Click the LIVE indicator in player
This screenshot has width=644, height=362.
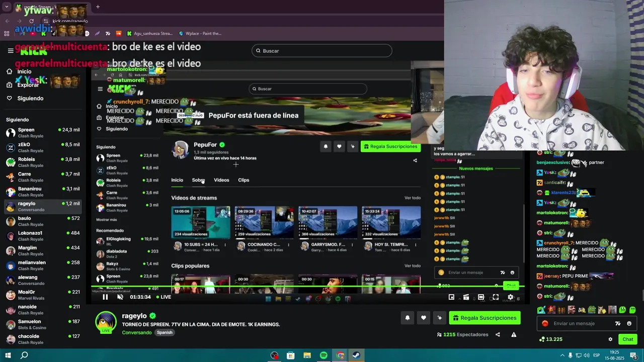click(164, 297)
